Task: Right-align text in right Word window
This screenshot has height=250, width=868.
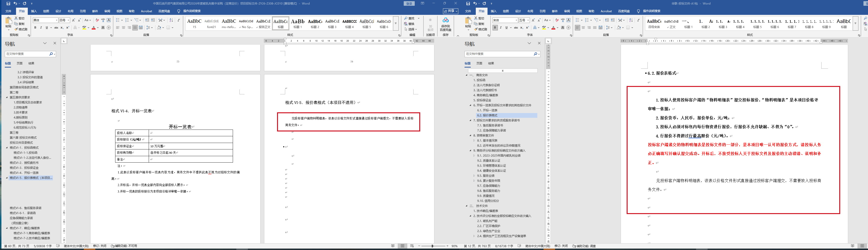Action: coord(589,28)
